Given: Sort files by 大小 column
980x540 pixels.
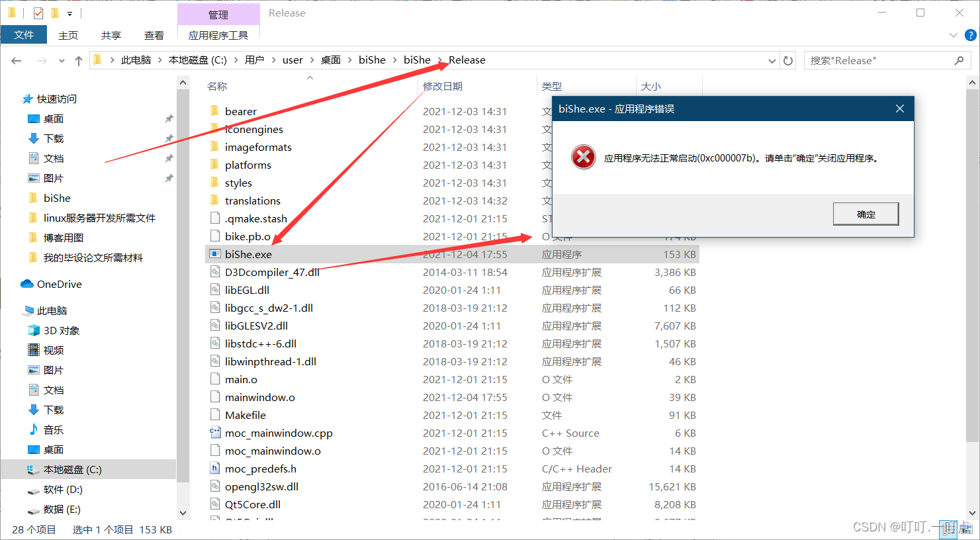Looking at the screenshot, I should pos(651,86).
